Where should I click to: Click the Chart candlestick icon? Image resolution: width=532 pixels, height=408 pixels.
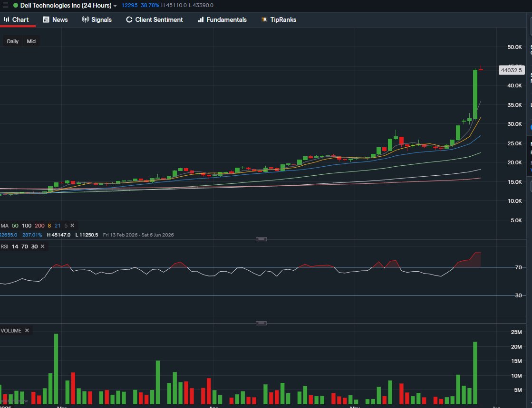pyautogui.click(x=6, y=19)
